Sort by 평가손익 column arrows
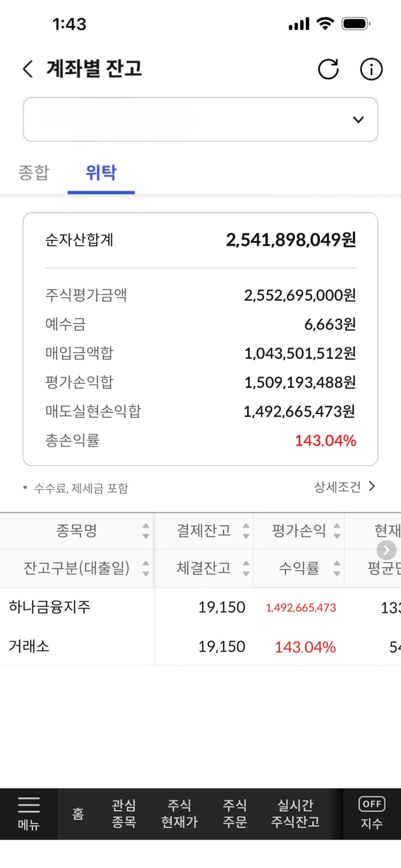This screenshot has width=401, height=868. point(337,531)
